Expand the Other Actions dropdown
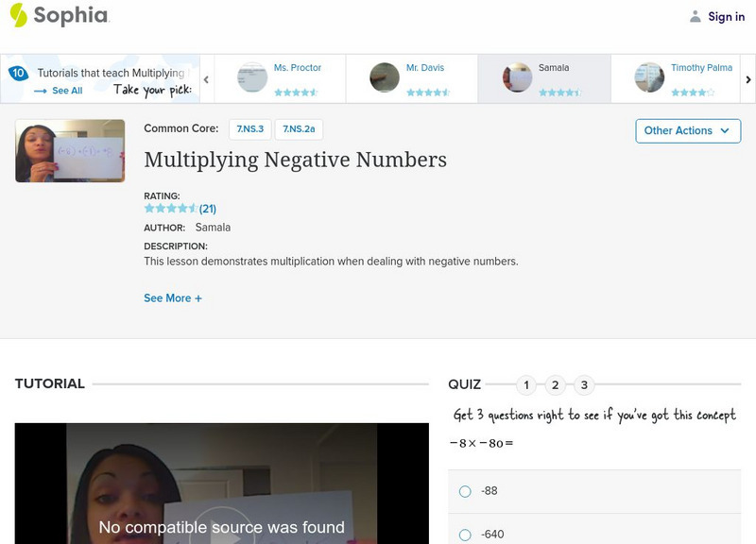 point(688,131)
